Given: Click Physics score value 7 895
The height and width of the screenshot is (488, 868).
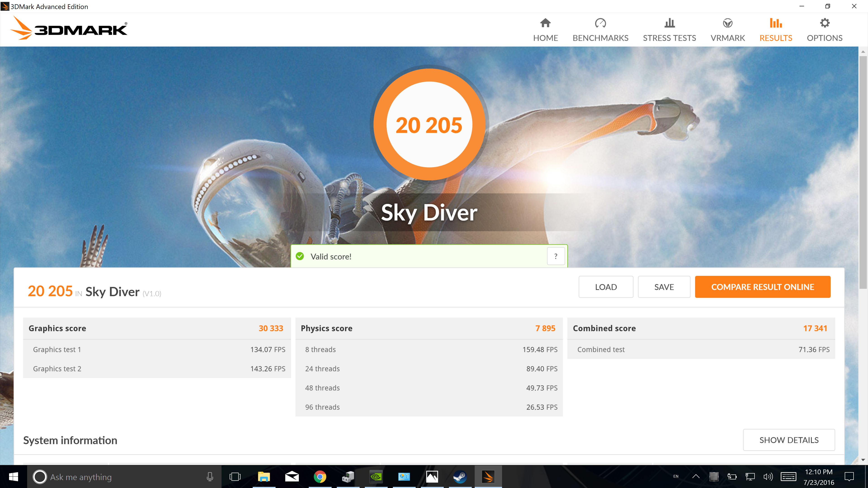Looking at the screenshot, I should pos(545,328).
